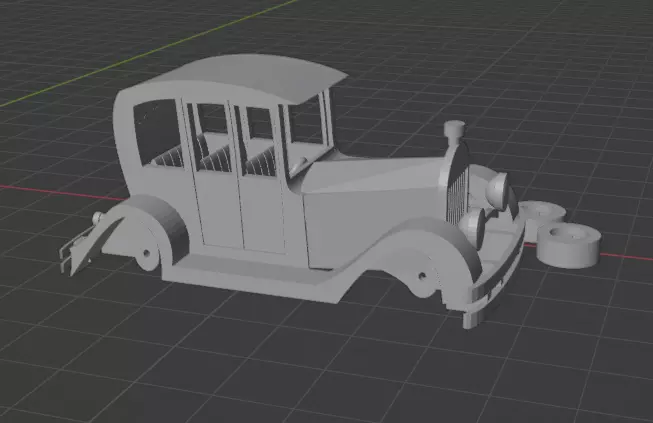Select the rear quarter window opening
This screenshot has height=423, width=653.
point(158,133)
